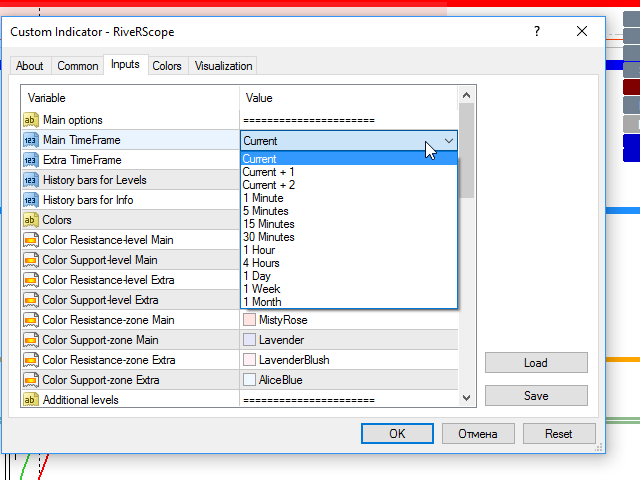Click the History bars for Levels icon

coord(31,180)
